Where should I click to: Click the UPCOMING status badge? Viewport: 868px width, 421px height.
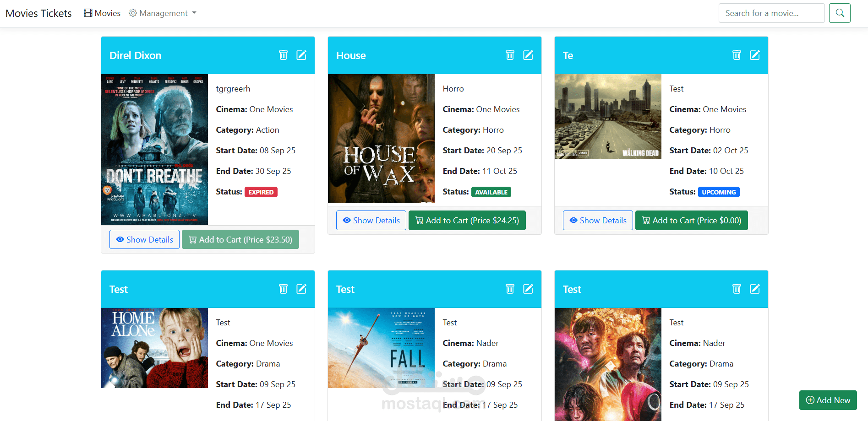pos(719,192)
